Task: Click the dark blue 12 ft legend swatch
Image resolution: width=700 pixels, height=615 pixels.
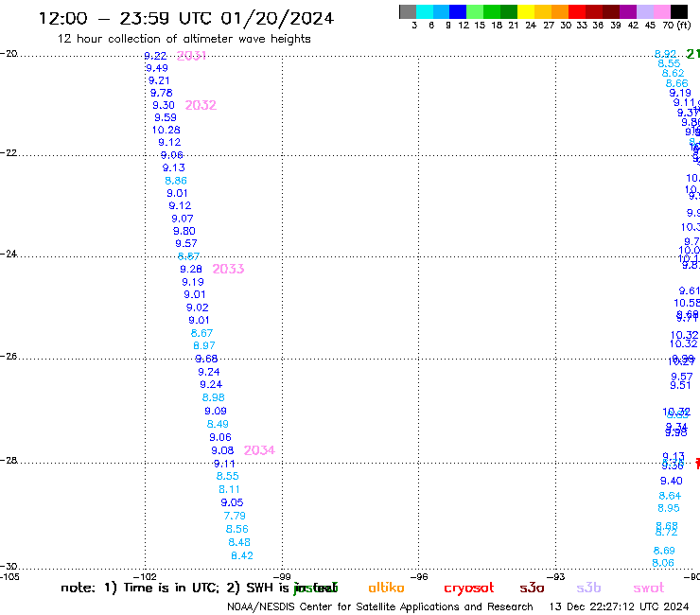Action: [458, 11]
